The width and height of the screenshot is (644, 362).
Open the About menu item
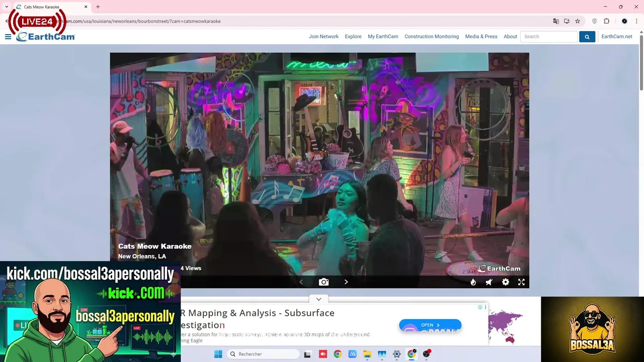pos(510,37)
